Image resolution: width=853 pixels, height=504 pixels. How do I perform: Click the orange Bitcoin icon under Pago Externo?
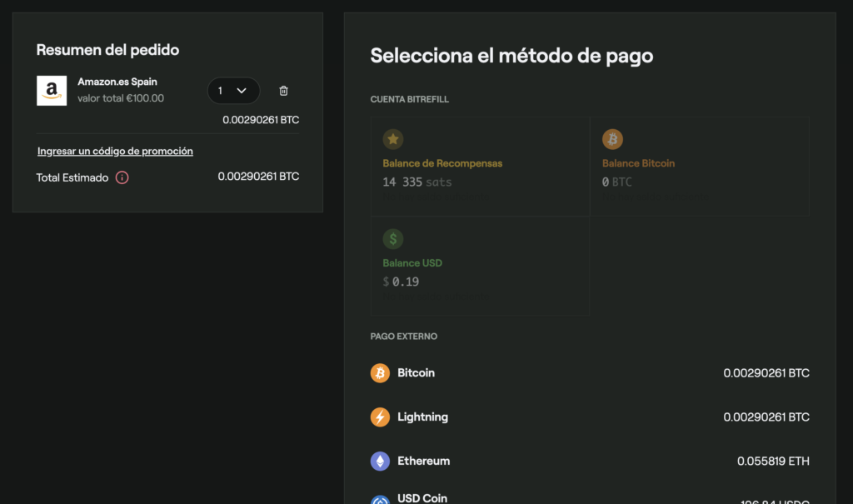coord(380,373)
